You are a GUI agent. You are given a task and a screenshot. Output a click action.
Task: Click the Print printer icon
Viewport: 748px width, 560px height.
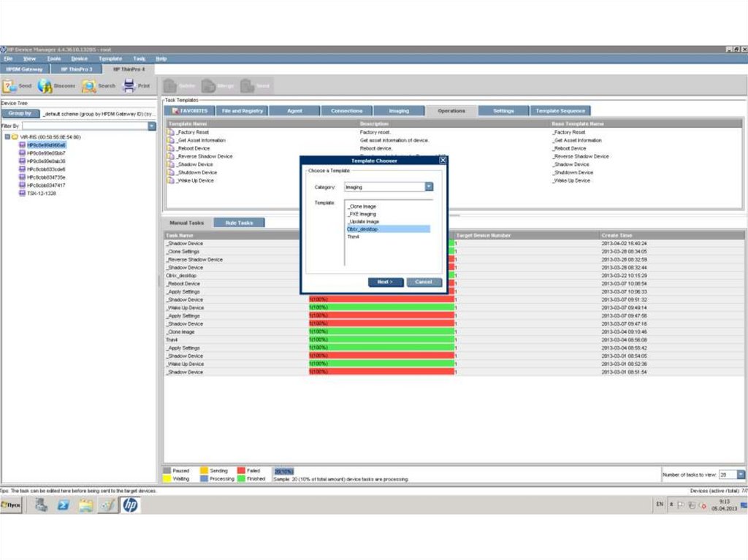pyautogui.click(x=129, y=85)
